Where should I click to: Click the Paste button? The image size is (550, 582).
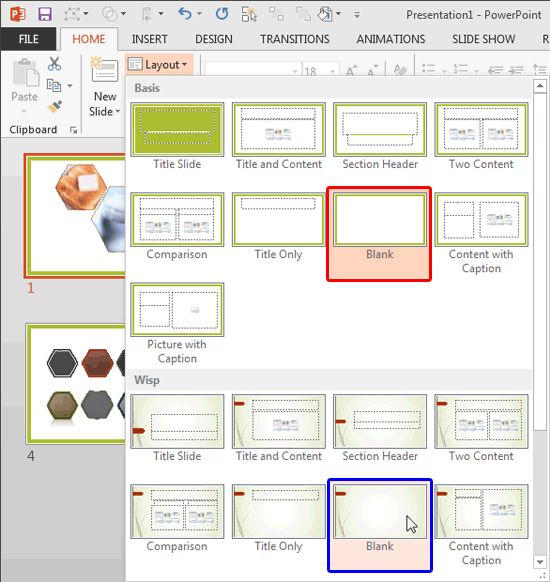(x=24, y=86)
